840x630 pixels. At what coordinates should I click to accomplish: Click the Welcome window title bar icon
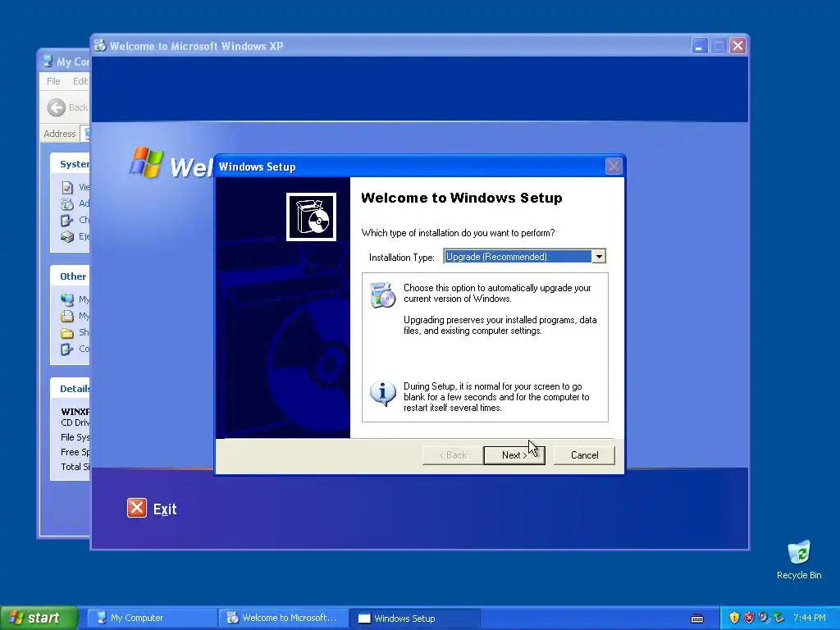[100, 46]
